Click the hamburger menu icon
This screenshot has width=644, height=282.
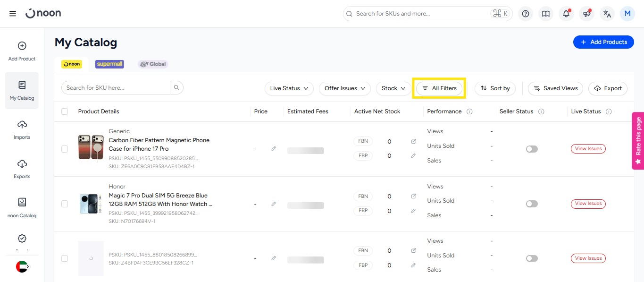13,14
